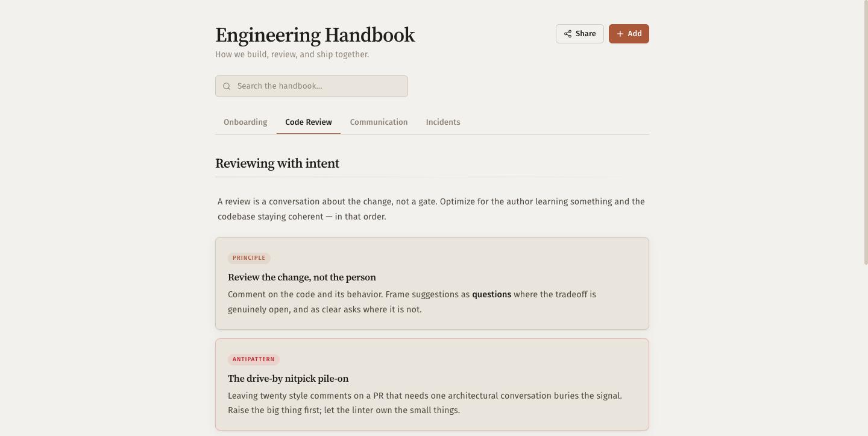Click the Review the change, not the person card title
Image resolution: width=868 pixels, height=436 pixels.
(x=302, y=277)
